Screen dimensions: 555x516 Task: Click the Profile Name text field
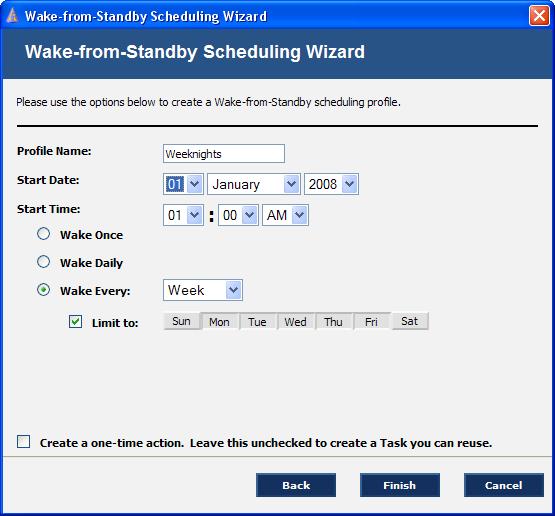(x=224, y=154)
